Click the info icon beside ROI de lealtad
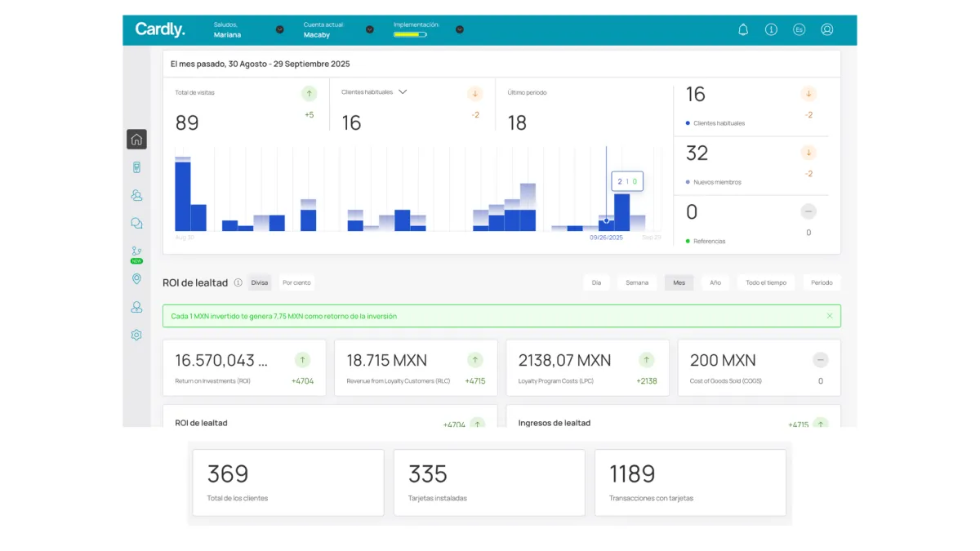Screen dimensions: 980x551 click(x=238, y=282)
